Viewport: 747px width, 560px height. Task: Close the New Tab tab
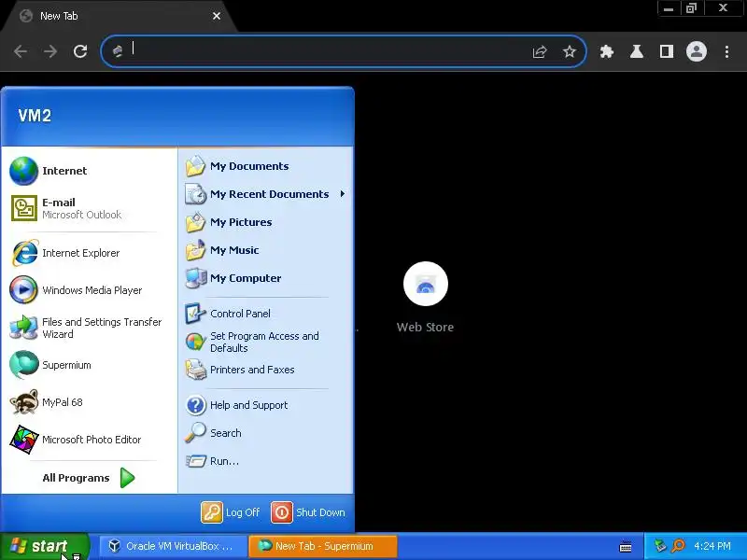point(217,16)
